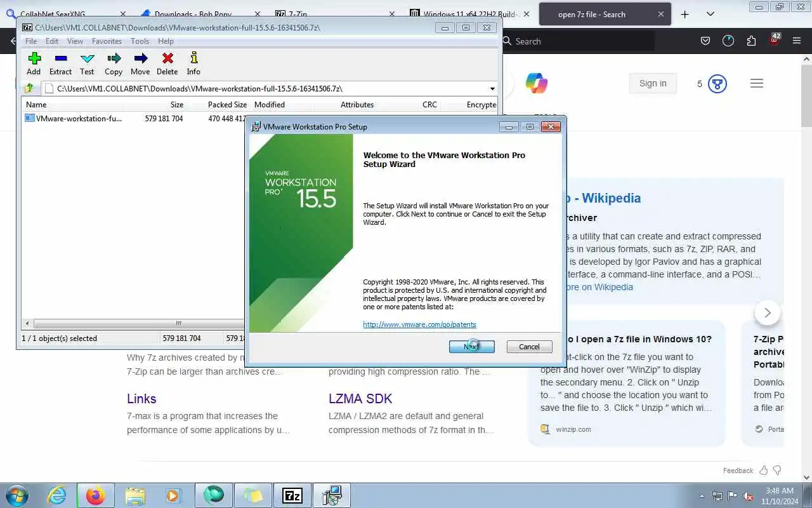Switch to Windows 11 x64 22H2 Build tab
Viewport: 812px width, 508px height.
coord(469,14)
